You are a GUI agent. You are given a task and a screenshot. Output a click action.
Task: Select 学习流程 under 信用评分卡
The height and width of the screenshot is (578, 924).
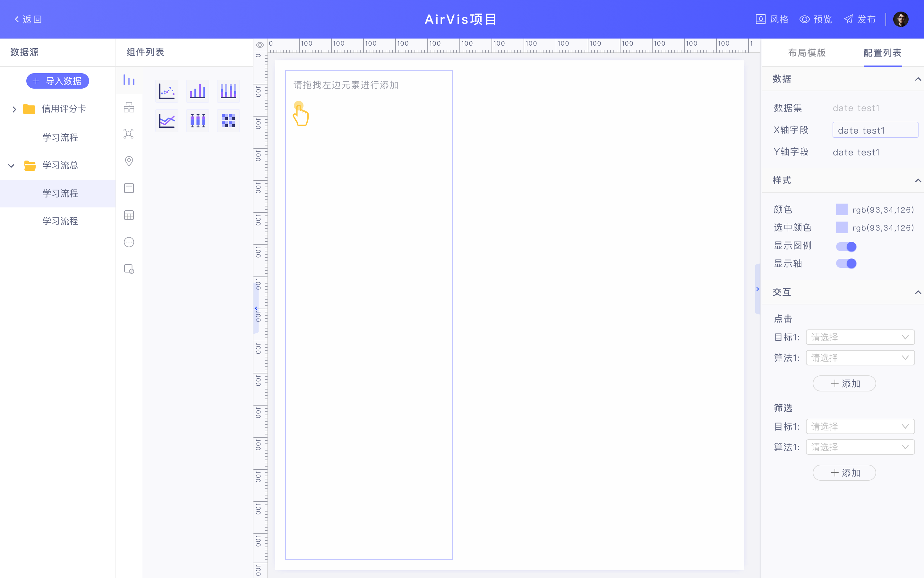(x=60, y=138)
